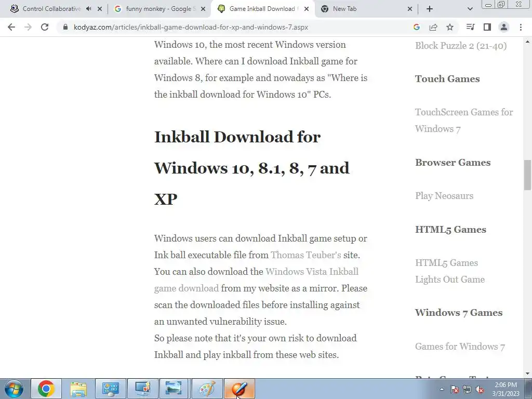
Task: Open media controls icon in toolbar
Action: [471, 27]
